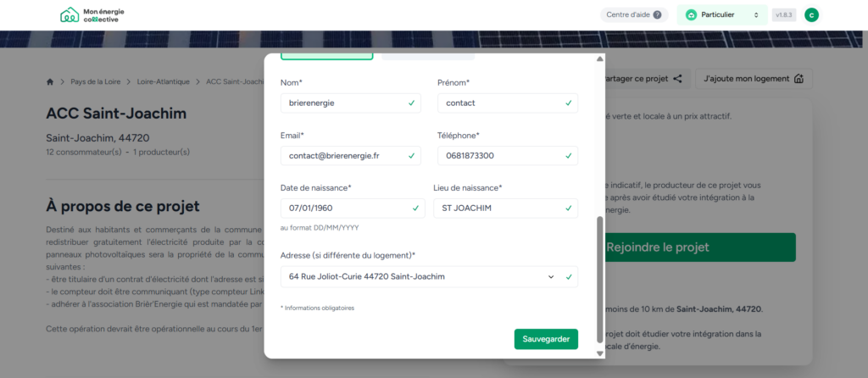Image resolution: width=868 pixels, height=378 pixels.
Task: Click the Mon énergie collective logo
Action: coord(89,15)
